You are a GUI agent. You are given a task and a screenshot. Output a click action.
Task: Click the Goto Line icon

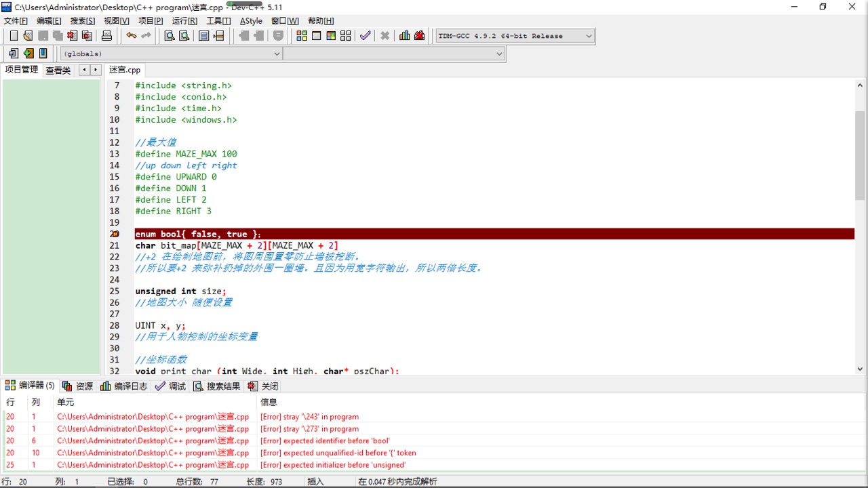(x=218, y=36)
